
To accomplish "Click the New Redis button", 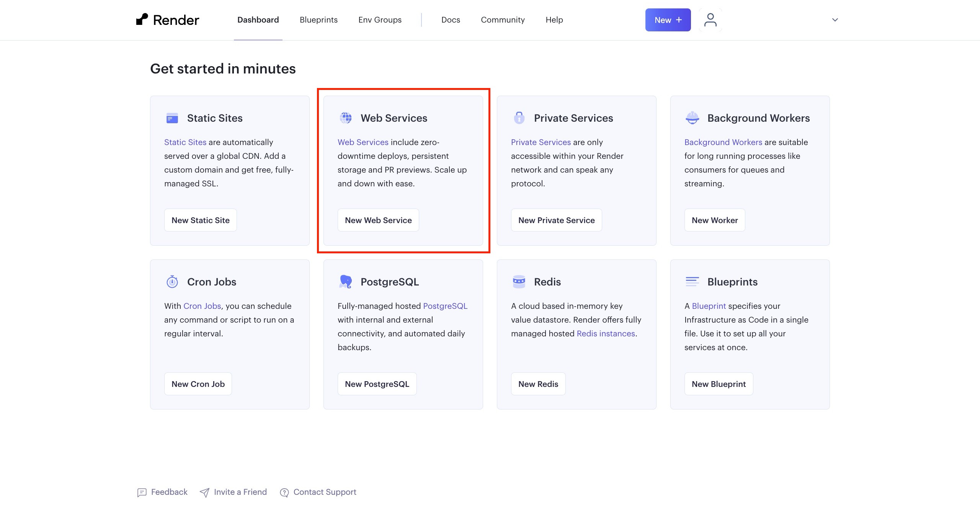I will [x=538, y=384].
